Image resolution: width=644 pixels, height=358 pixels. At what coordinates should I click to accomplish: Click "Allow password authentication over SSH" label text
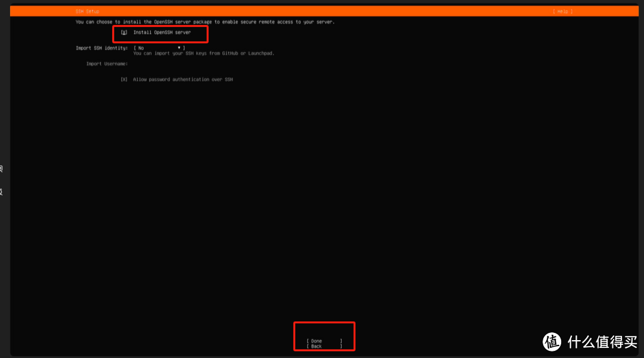pos(182,79)
